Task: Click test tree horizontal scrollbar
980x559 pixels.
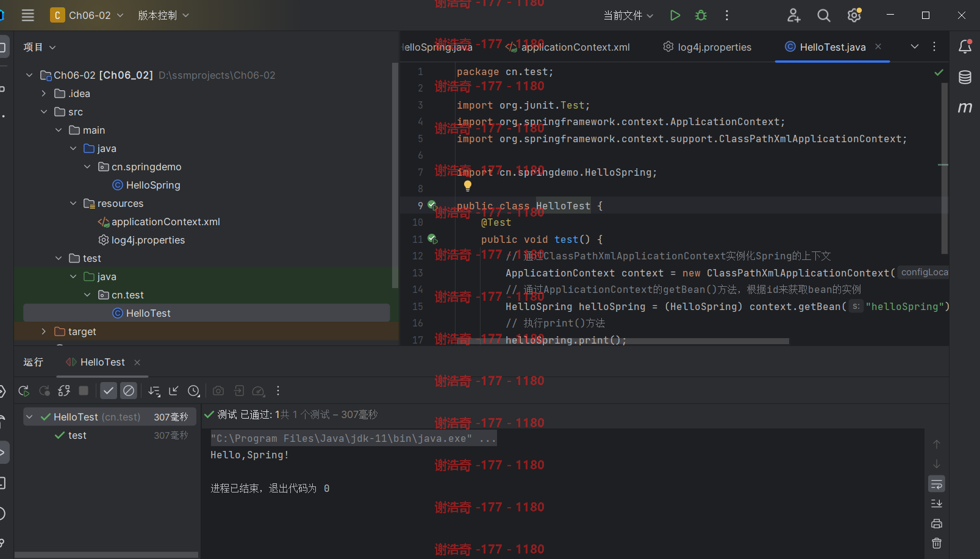Action: [106, 555]
